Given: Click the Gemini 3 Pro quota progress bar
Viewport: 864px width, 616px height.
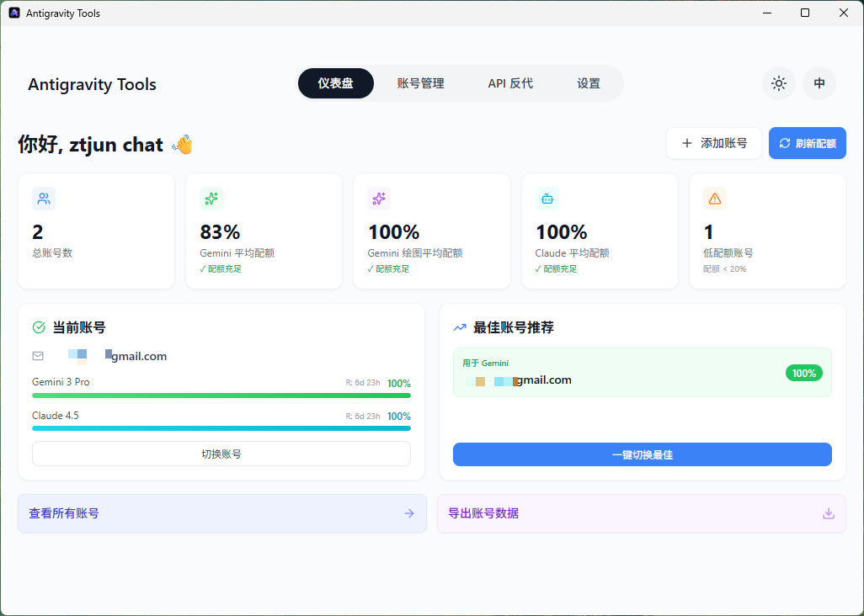Looking at the screenshot, I should tap(221, 396).
